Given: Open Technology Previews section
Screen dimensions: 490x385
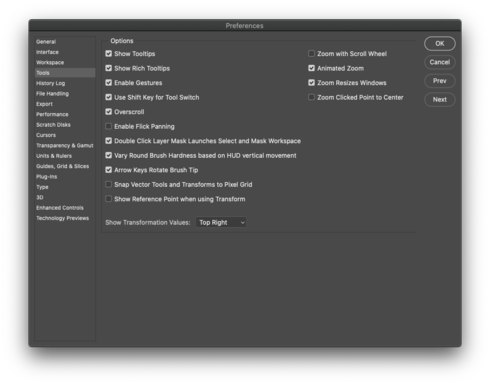Looking at the screenshot, I should coord(63,218).
